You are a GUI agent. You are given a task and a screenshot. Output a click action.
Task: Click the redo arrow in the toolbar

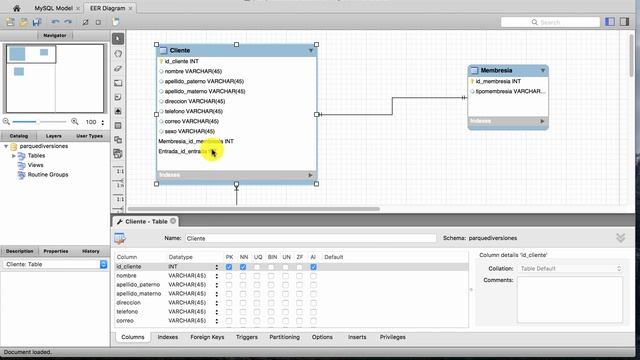tap(68, 22)
